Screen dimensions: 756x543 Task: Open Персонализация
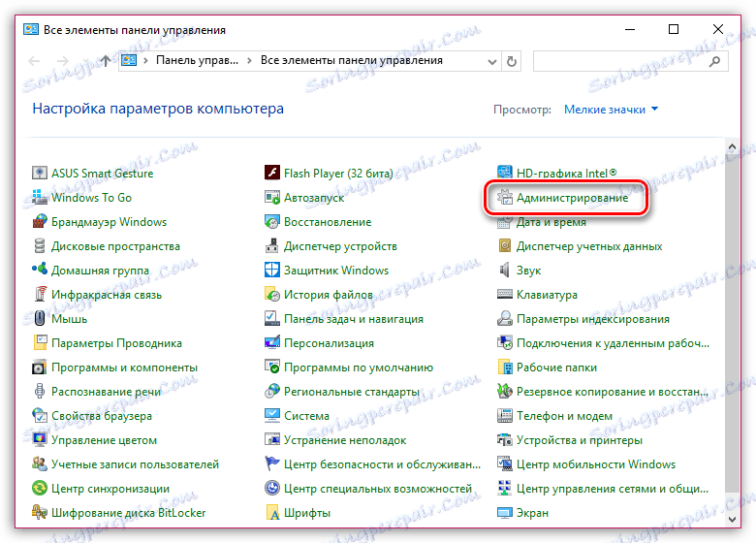coord(319,343)
